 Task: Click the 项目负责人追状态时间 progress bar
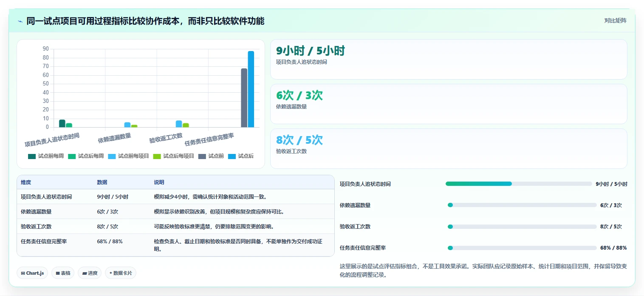pos(519,184)
